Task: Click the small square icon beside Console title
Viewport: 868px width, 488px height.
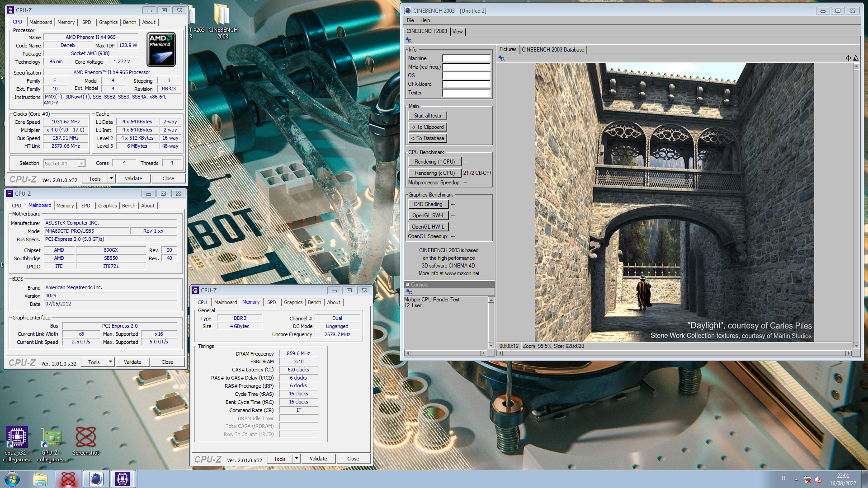Action: 407,285
